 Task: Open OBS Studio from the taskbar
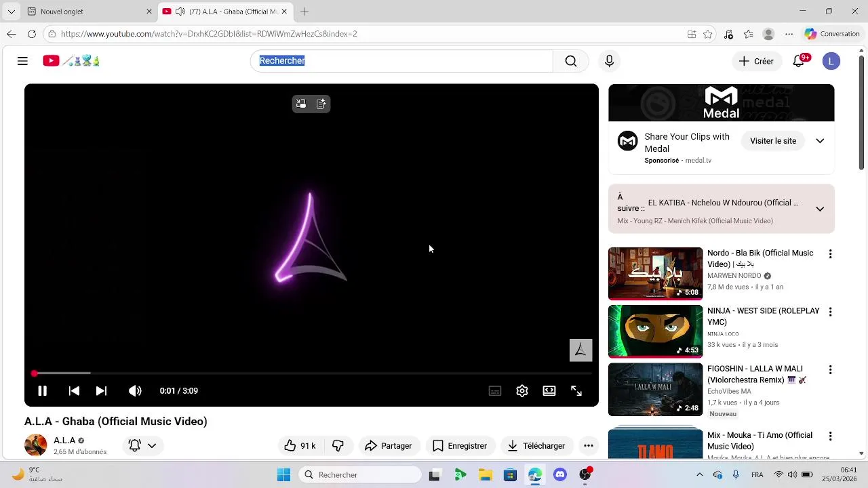[x=585, y=475]
